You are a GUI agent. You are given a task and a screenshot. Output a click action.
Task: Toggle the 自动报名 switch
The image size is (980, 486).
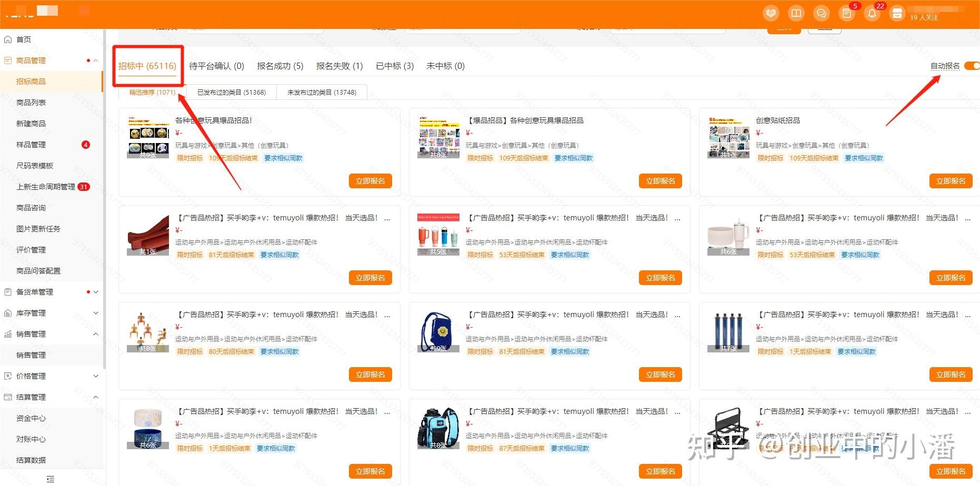click(x=972, y=66)
